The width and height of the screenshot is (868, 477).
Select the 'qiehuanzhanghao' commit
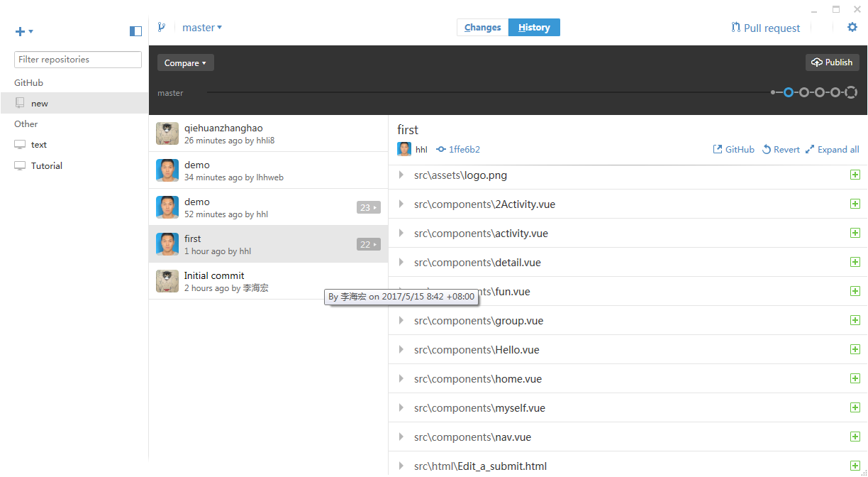[x=269, y=133]
